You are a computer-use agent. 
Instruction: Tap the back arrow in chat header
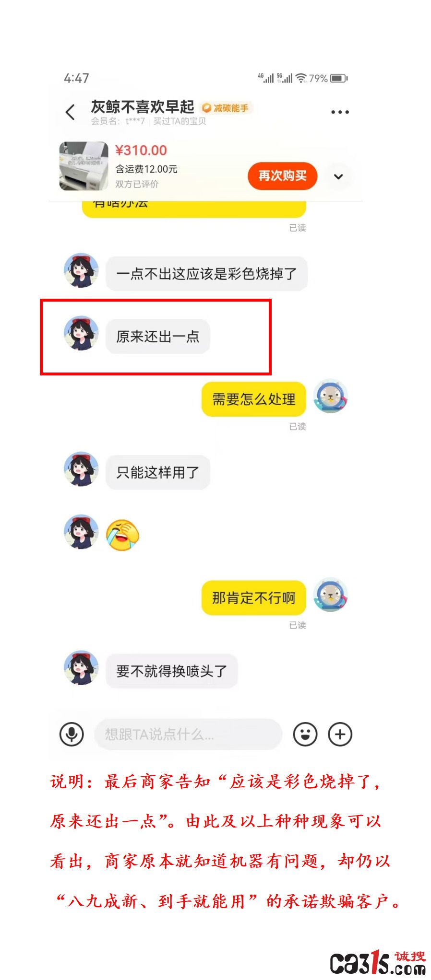click(x=70, y=112)
